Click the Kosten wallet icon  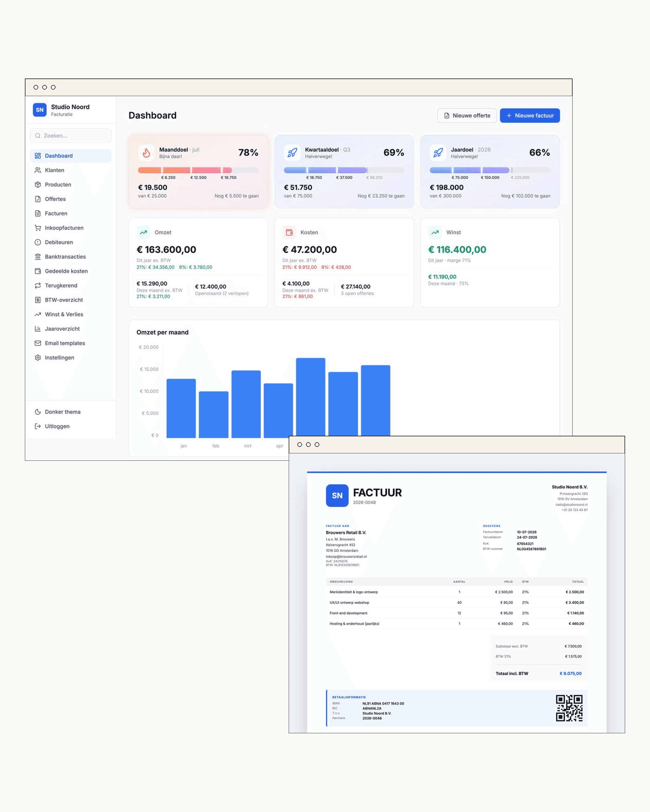289,233
